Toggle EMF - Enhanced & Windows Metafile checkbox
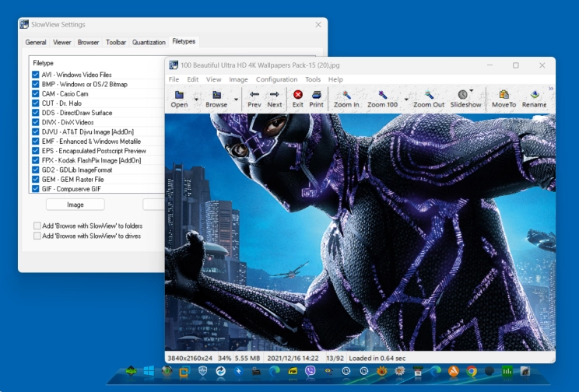The height and width of the screenshot is (392, 579). pyautogui.click(x=36, y=142)
